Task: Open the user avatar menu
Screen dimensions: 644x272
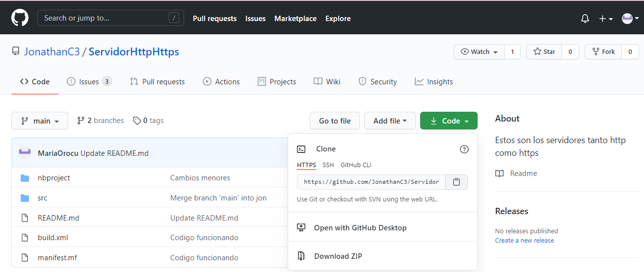Action: (x=630, y=19)
